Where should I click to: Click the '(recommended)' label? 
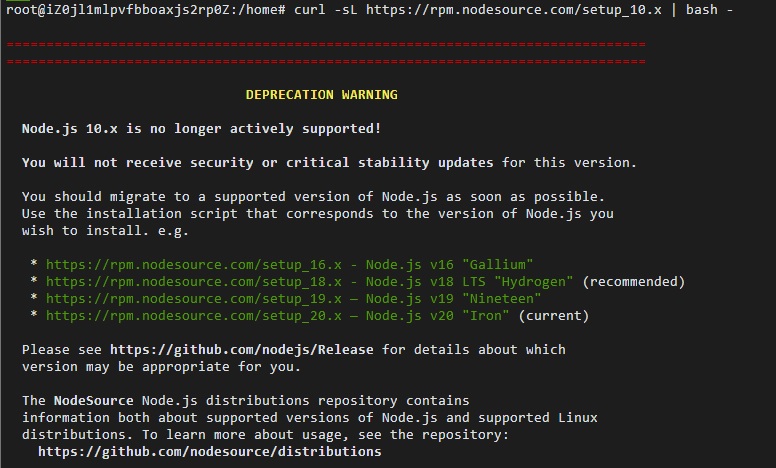[633, 281]
